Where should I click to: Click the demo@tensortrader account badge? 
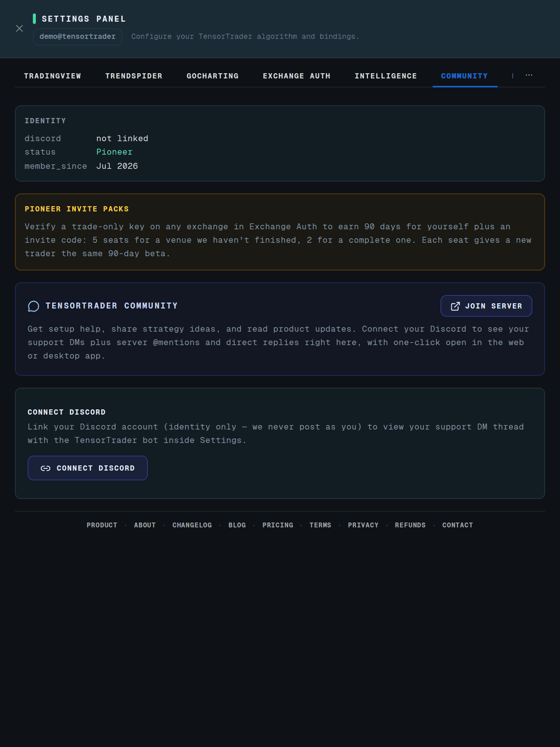(x=78, y=37)
